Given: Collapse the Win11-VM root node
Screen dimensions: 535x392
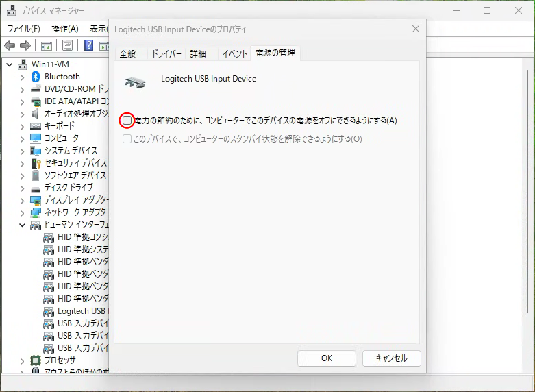Looking at the screenshot, I should [x=10, y=64].
